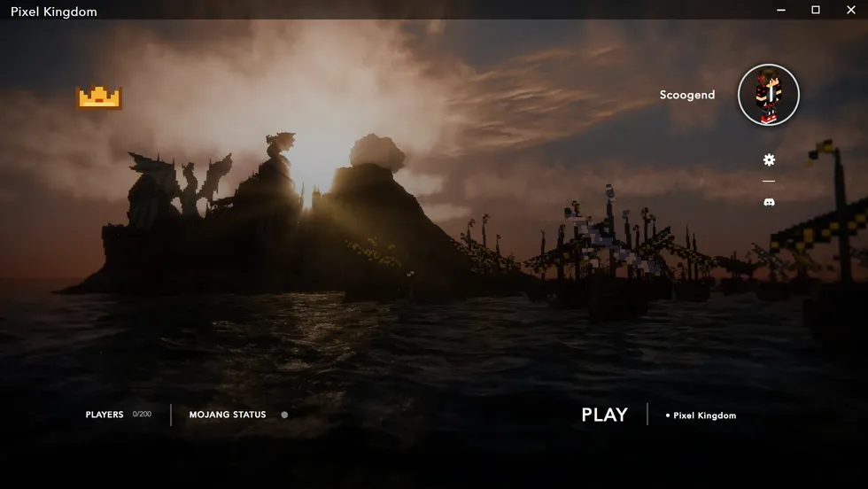Open the settings gear icon

(x=769, y=160)
